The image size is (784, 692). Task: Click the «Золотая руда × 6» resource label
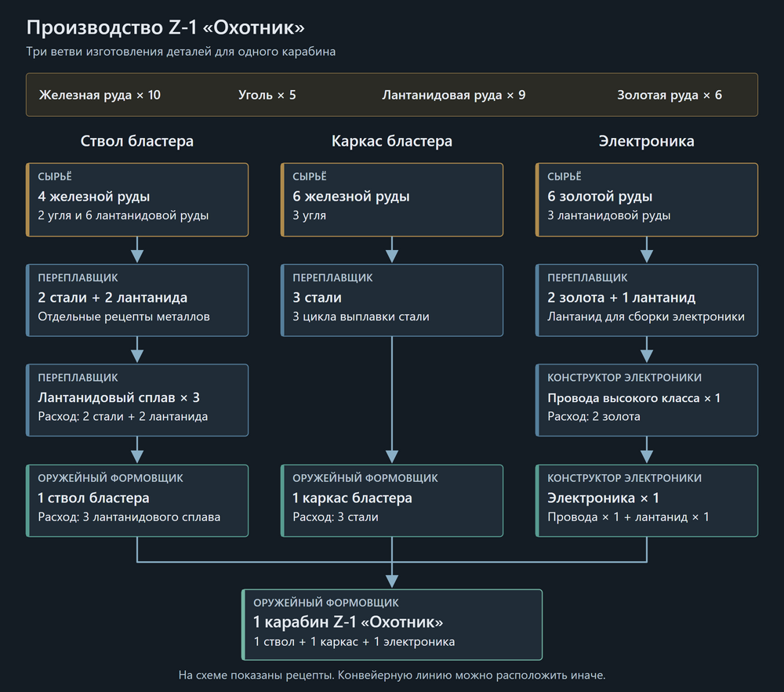pyautogui.click(x=670, y=95)
